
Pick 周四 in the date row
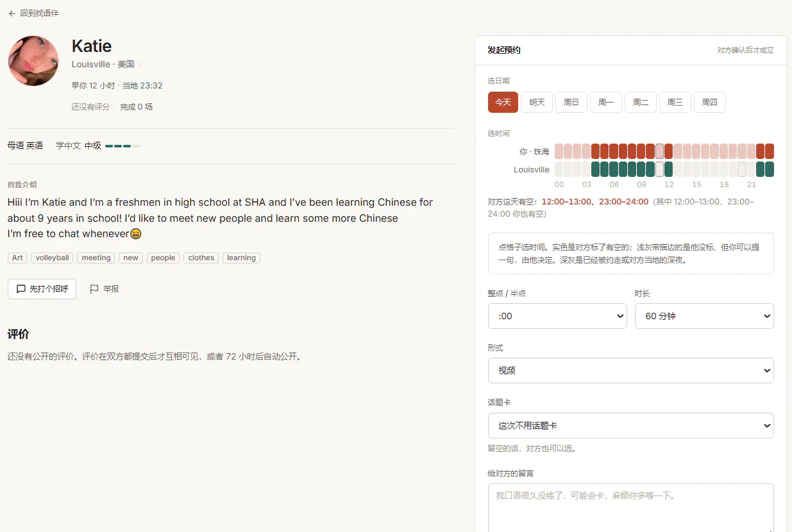click(x=710, y=103)
